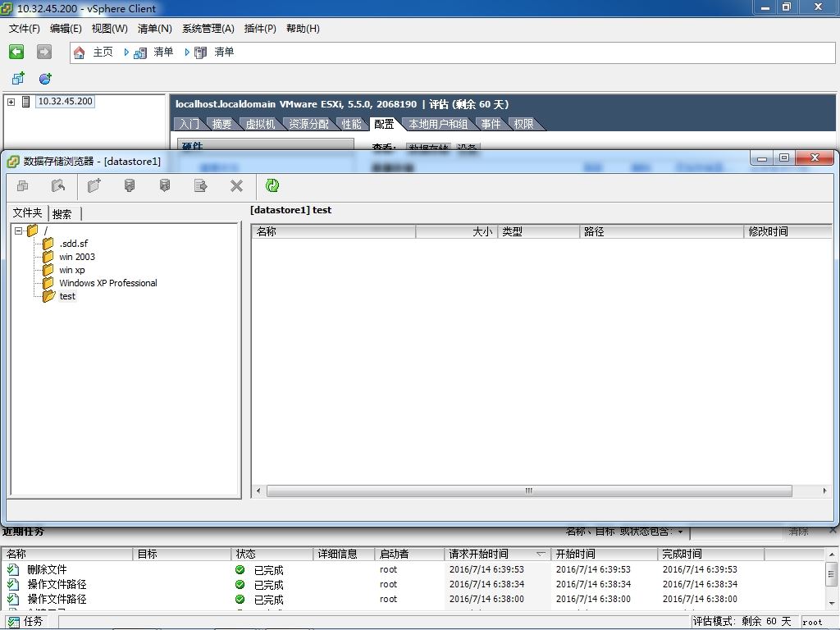Switch to the 事件 tab
The height and width of the screenshot is (630, 840).
pos(491,125)
